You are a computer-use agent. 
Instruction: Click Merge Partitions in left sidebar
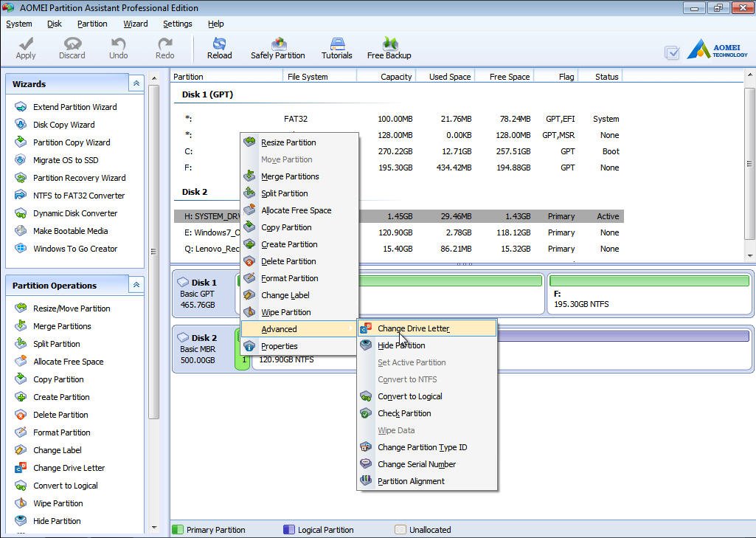pos(62,326)
